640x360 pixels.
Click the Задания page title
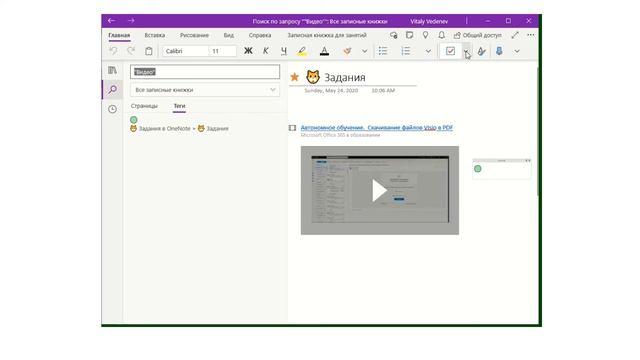click(344, 77)
